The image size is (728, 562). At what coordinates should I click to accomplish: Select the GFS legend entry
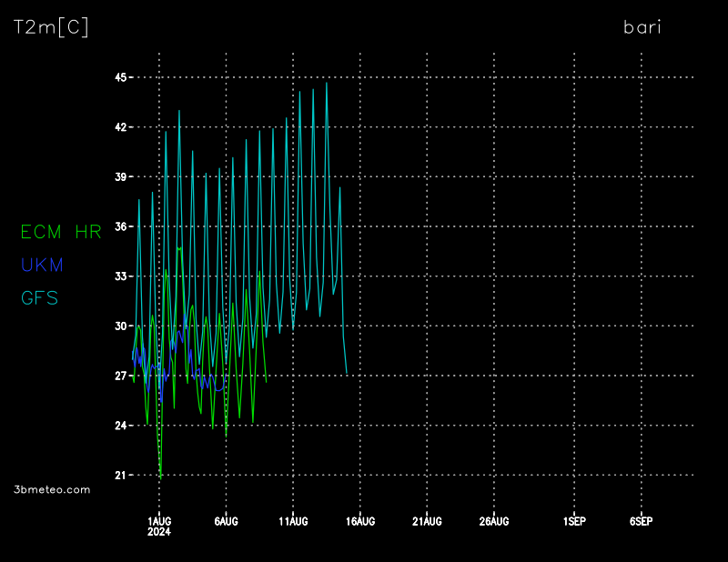40,297
